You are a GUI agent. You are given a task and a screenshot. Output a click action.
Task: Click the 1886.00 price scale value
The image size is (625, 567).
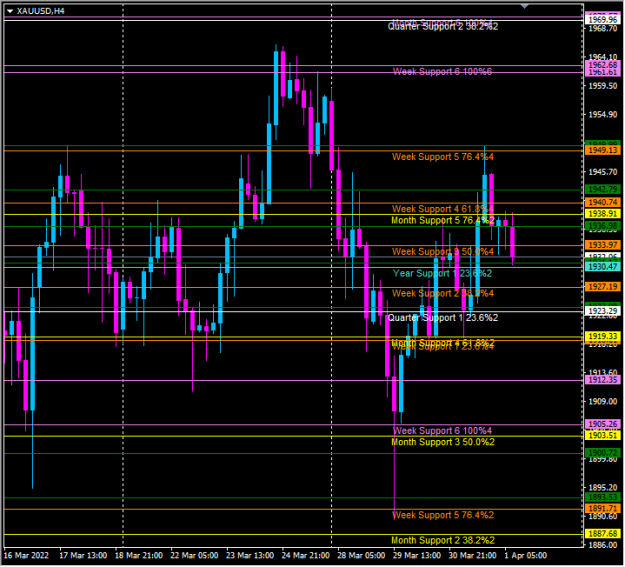point(603,545)
